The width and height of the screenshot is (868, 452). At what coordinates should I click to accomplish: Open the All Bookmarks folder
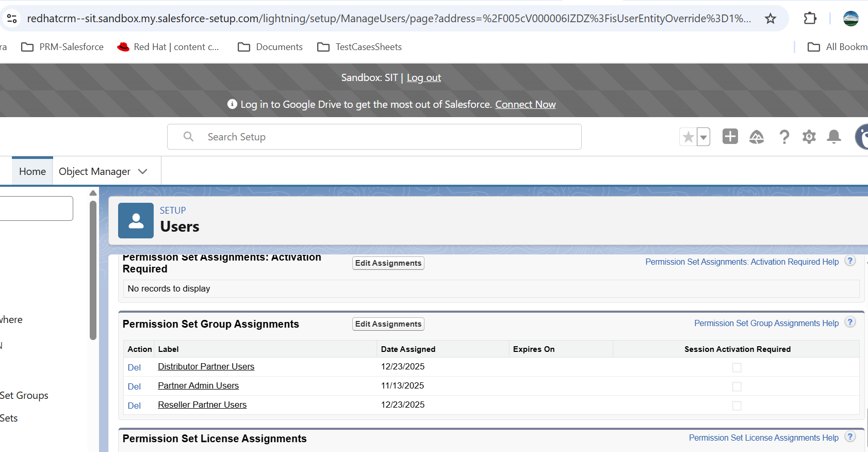coord(838,47)
